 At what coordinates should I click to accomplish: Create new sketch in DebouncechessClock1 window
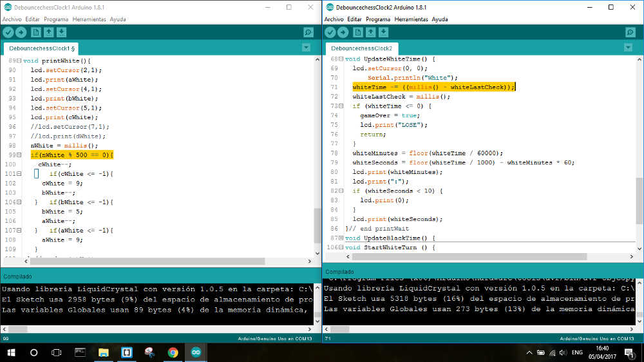[35, 32]
